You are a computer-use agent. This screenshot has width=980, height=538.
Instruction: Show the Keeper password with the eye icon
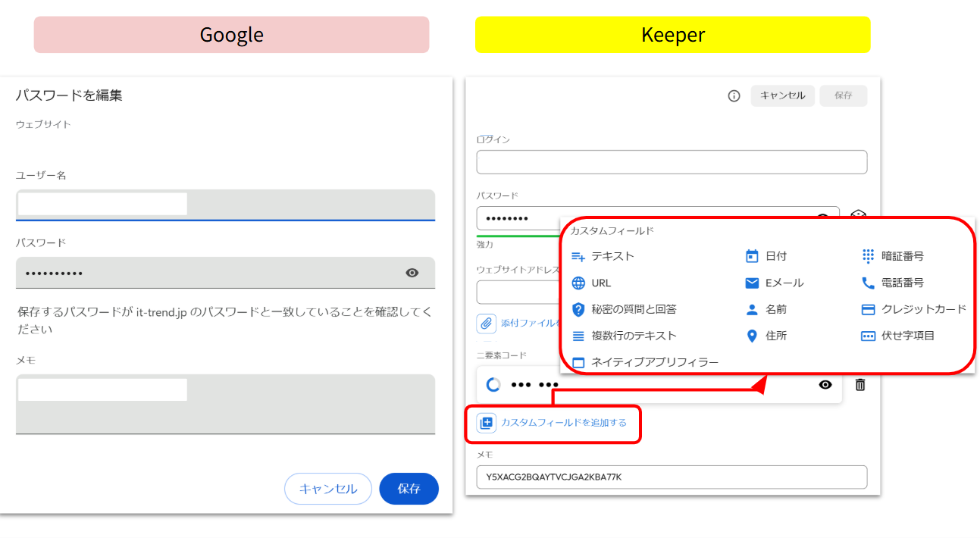(823, 218)
